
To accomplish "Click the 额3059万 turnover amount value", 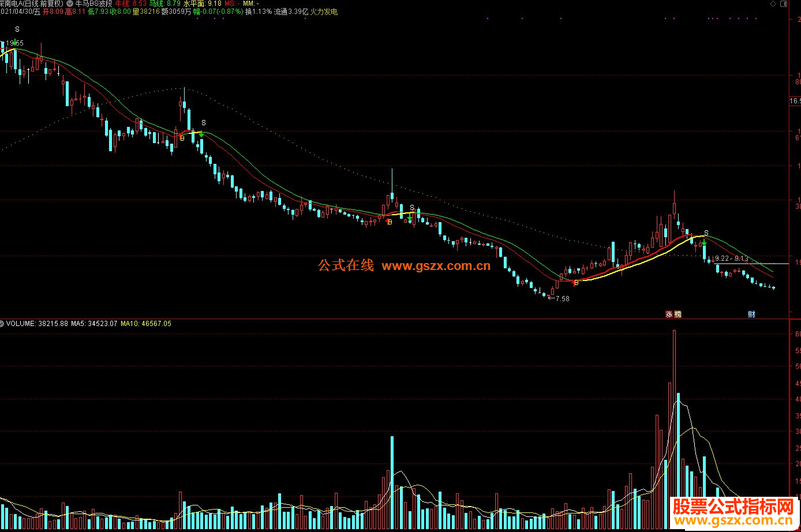I will tap(177, 12).
